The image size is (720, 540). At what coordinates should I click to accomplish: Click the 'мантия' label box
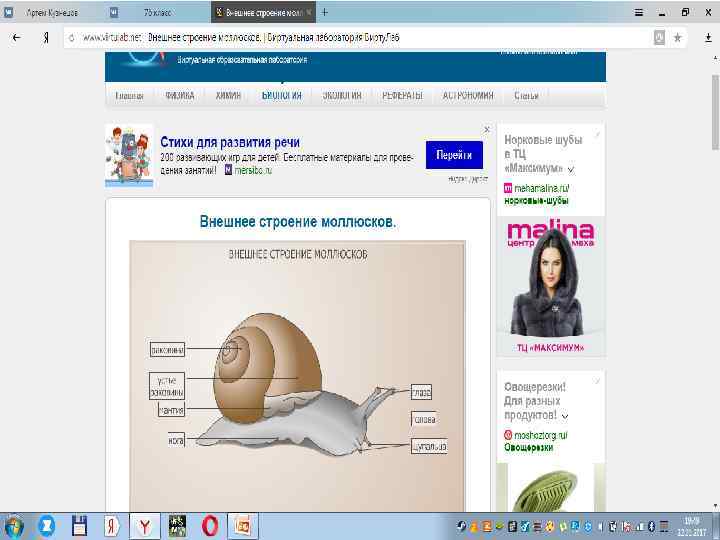pos(171,410)
